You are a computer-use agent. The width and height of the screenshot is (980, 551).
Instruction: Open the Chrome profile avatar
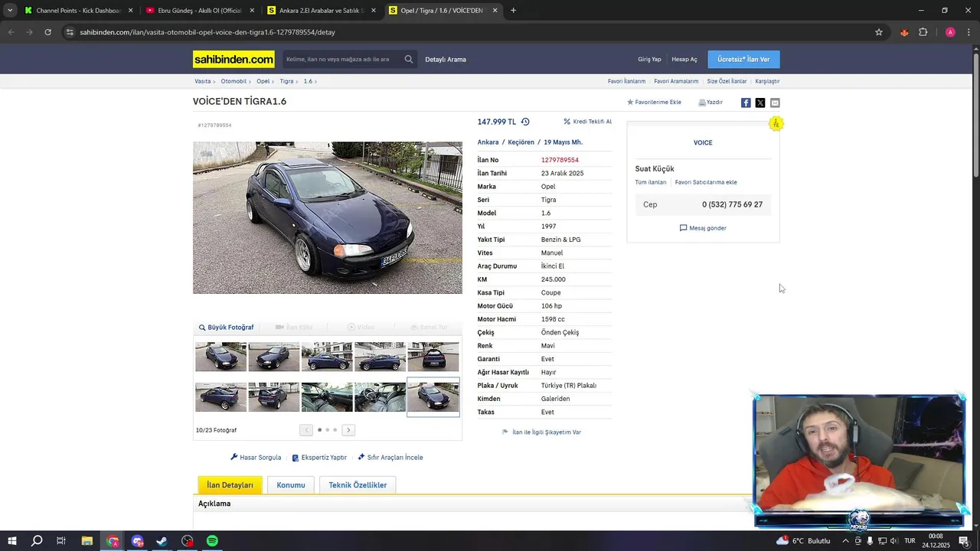[x=950, y=32]
